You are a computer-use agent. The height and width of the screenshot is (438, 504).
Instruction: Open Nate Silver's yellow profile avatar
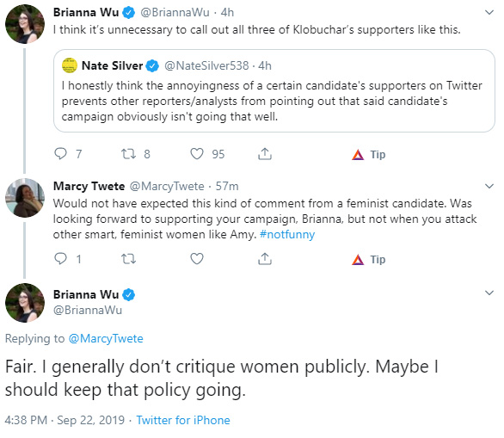[70, 65]
